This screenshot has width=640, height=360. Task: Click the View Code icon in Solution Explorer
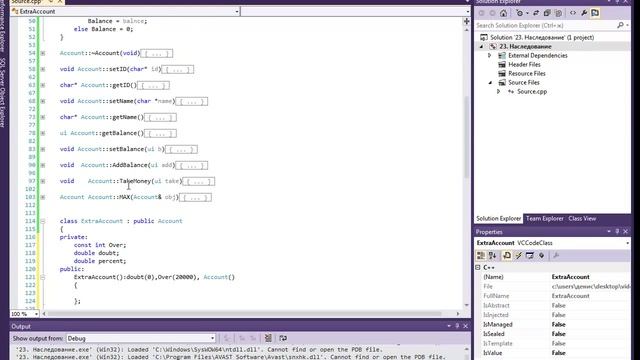click(573, 13)
